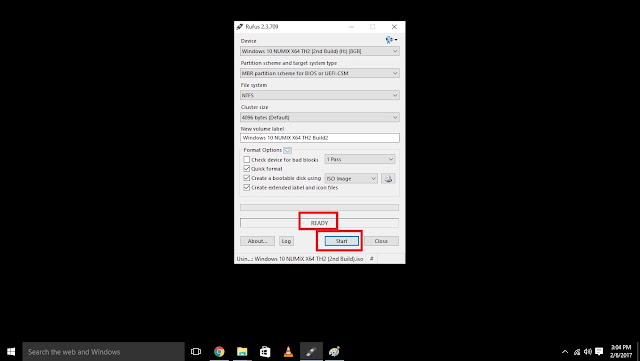This screenshot has width=640, height=361.
Task: Toggle Create a bootable disk using checkbox
Action: tap(247, 178)
